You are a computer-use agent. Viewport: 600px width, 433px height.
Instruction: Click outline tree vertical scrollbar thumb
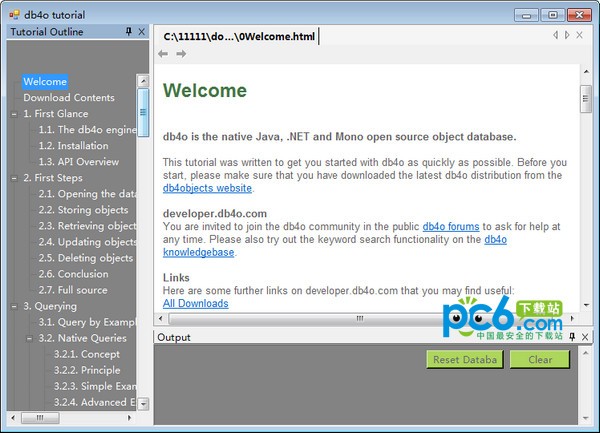143,112
